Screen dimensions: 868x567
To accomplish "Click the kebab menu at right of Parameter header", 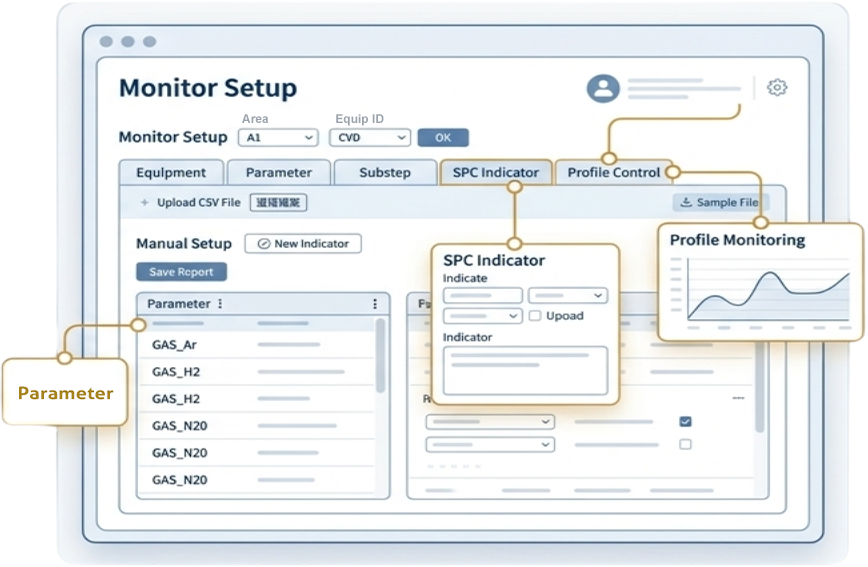I will tap(375, 304).
